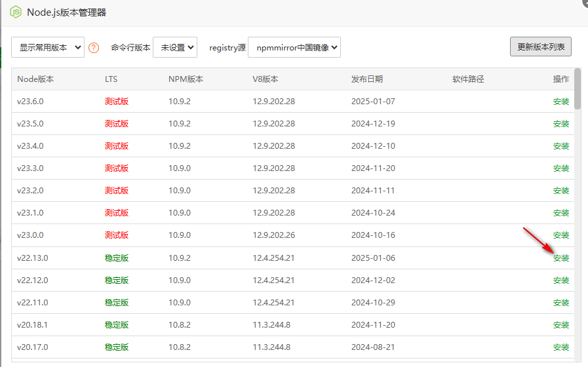Image resolution: width=588 pixels, height=367 pixels.
Task: Install Node v23.1.0 via 安装 link
Action: pos(561,213)
